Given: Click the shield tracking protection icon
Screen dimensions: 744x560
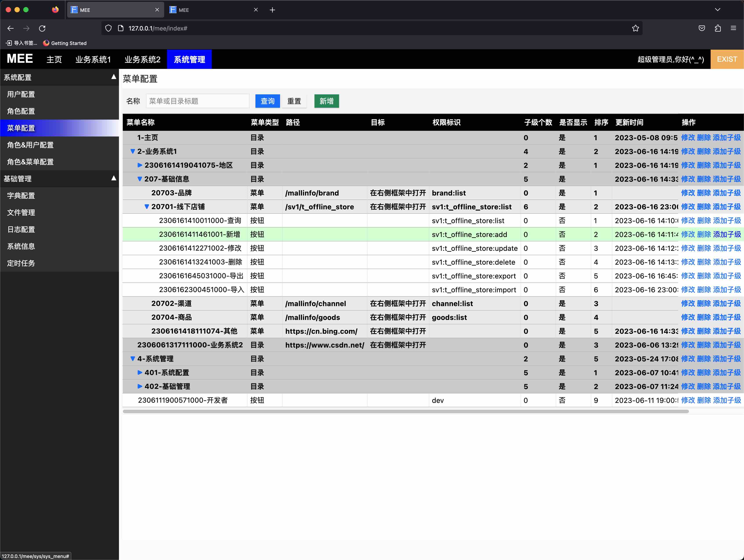Looking at the screenshot, I should 108,29.
